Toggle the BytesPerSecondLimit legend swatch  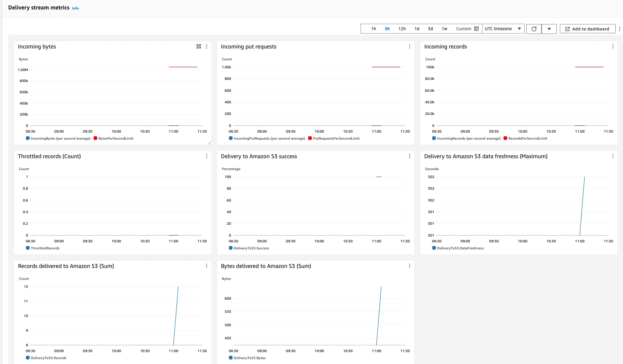pos(95,138)
